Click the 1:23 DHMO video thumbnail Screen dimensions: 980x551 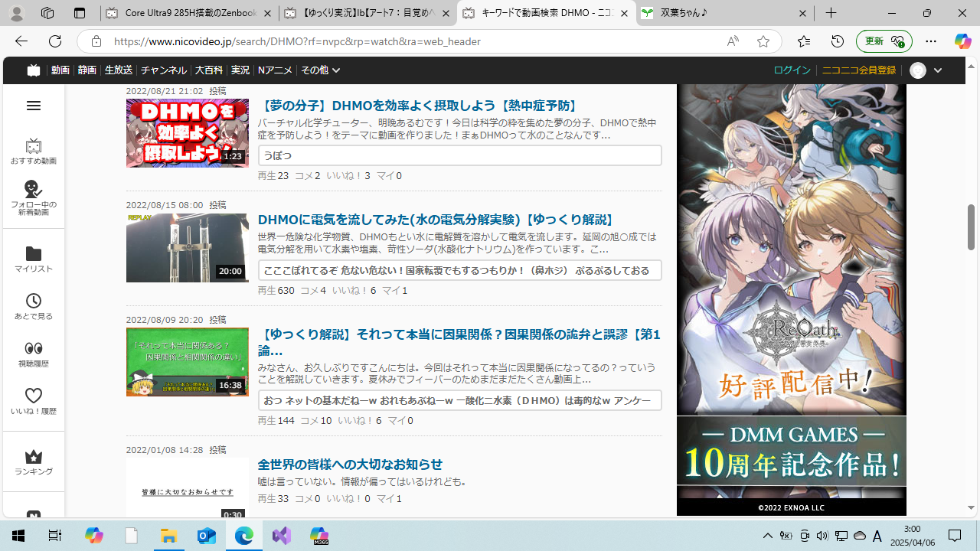point(187,133)
